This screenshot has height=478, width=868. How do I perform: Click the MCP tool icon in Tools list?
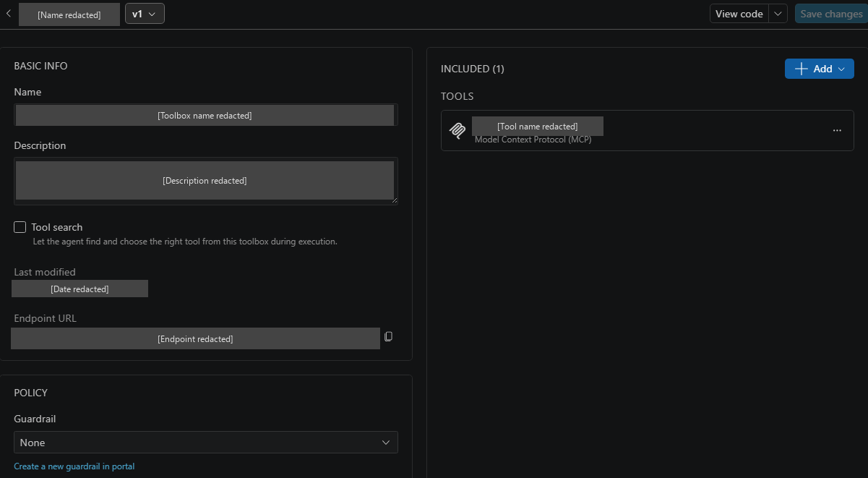pos(457,130)
